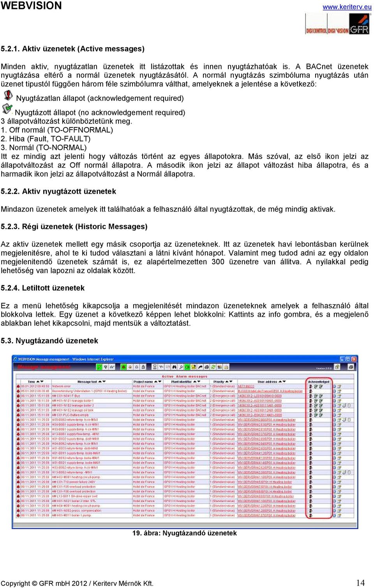Click blue info icon in Network error row
374x588 pixels.
(334, 387)
